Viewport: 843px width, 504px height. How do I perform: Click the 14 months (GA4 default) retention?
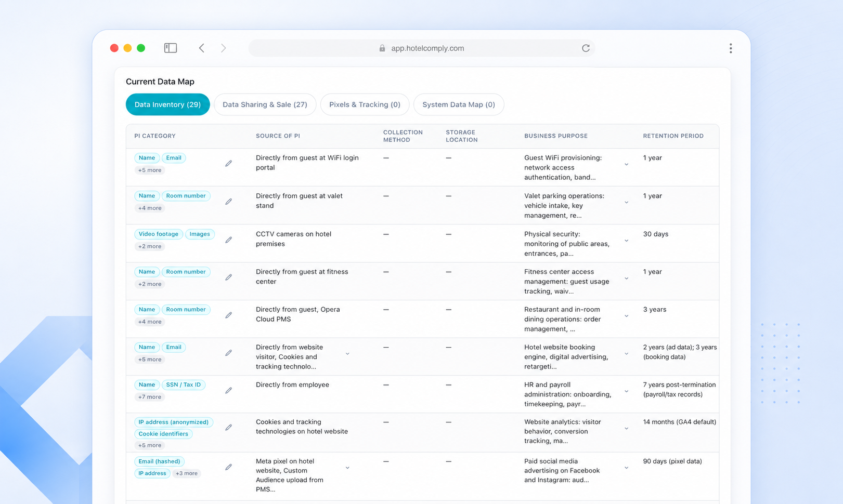click(679, 422)
